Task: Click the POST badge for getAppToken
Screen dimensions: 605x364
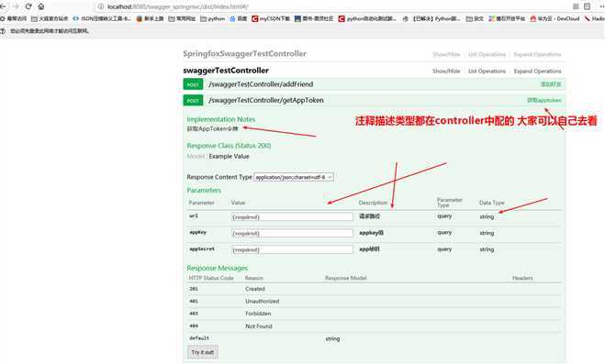Action: pos(193,101)
